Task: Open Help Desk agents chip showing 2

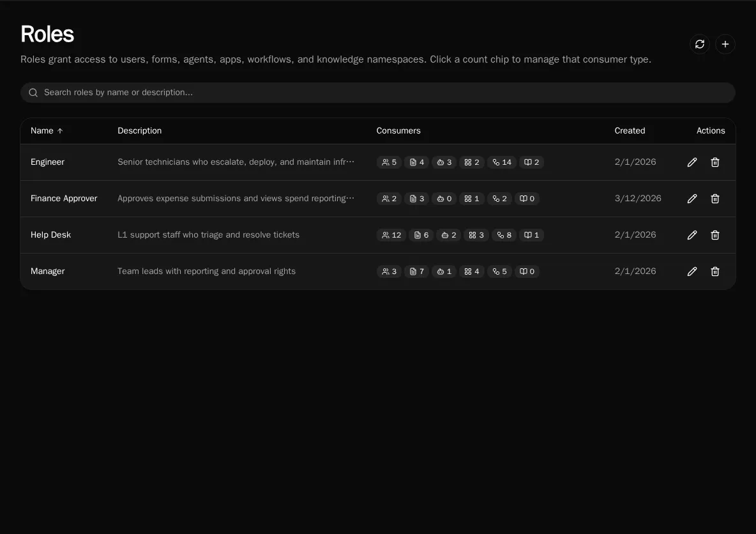Action: pyautogui.click(x=448, y=235)
